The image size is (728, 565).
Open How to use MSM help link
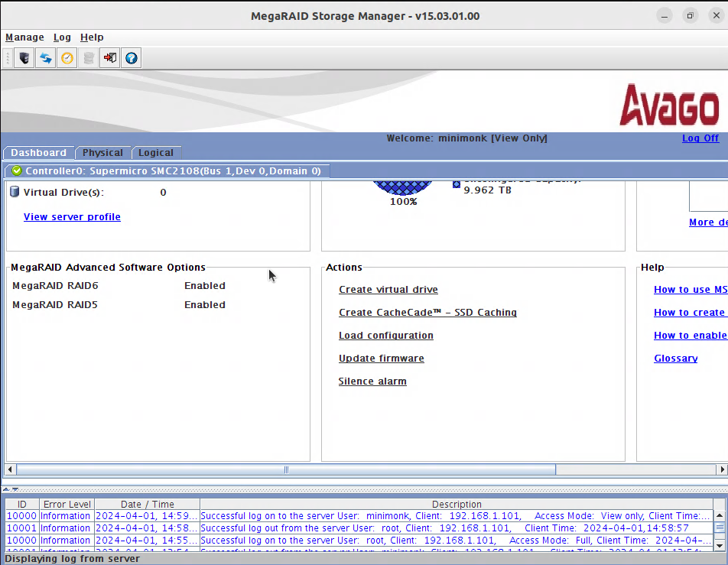(x=691, y=289)
